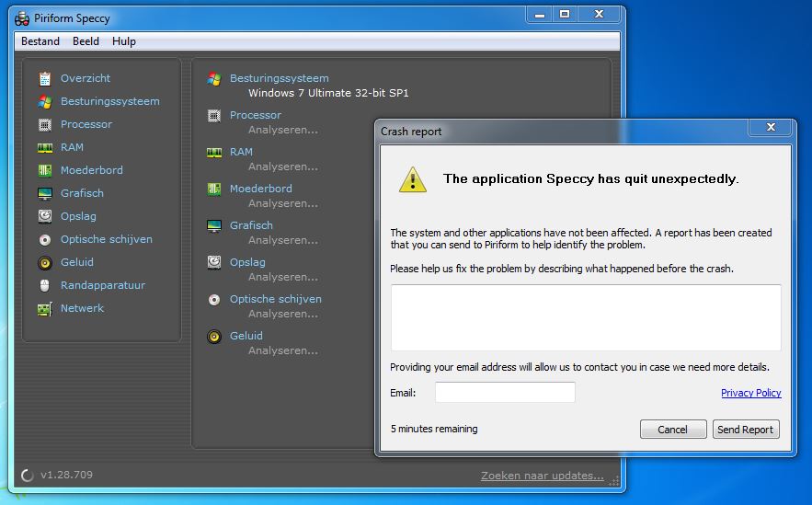Click the v1.28.709 version text

(66, 475)
